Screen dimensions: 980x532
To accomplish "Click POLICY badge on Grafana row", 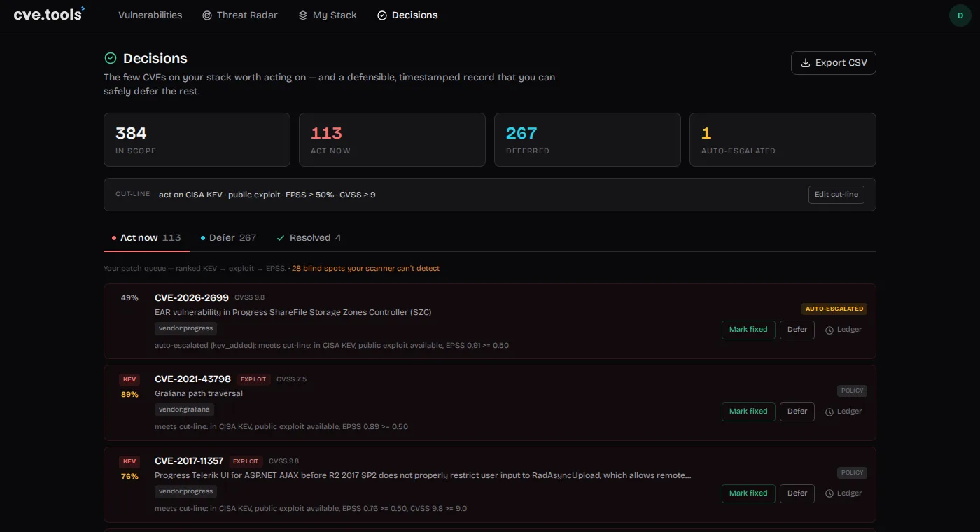I will pos(852,391).
